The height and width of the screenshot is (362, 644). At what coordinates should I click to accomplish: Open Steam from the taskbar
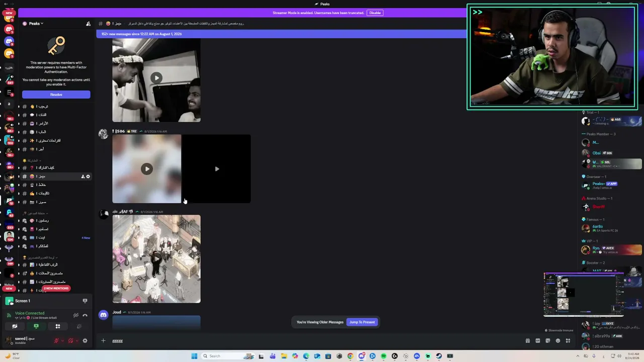coord(439,356)
